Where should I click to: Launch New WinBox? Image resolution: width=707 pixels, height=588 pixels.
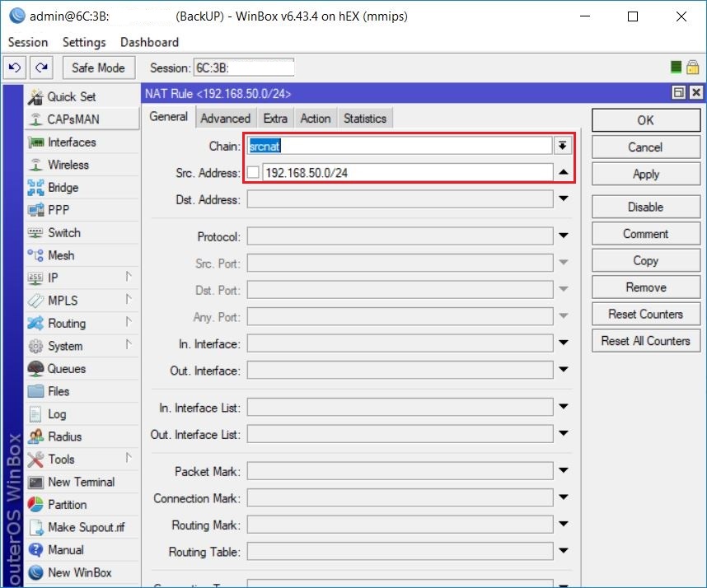click(x=82, y=572)
